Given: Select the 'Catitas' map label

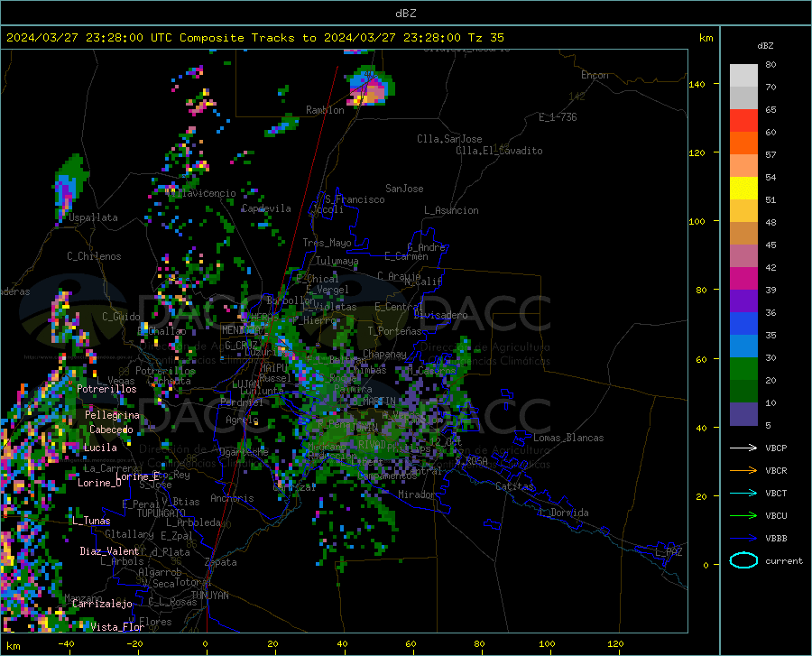Looking at the screenshot, I should coord(515,486).
